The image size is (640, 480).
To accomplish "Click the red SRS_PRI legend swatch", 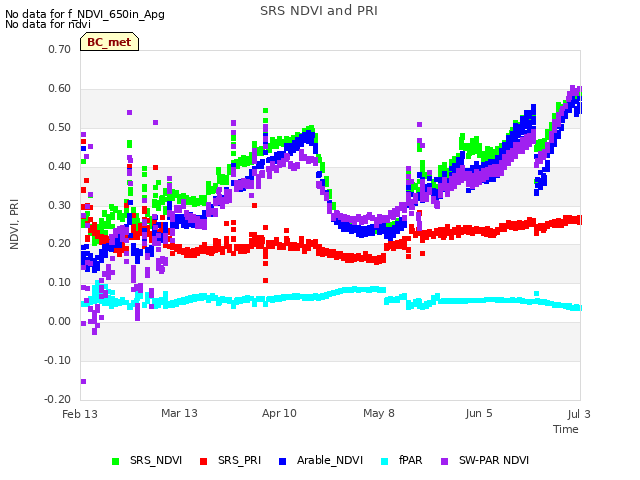I will tap(203, 461).
